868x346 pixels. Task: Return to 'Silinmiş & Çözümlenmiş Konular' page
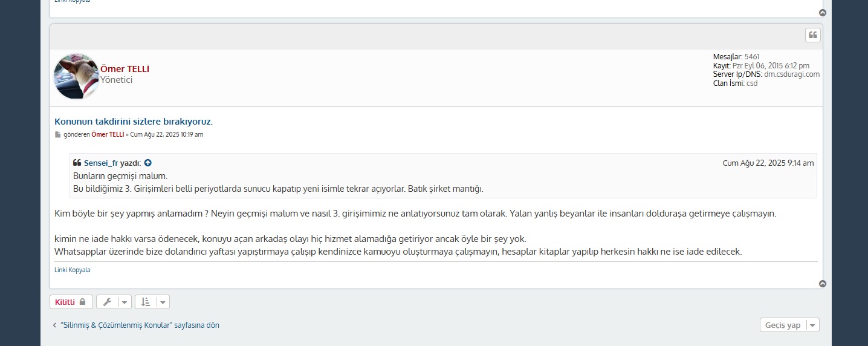[x=135, y=325]
